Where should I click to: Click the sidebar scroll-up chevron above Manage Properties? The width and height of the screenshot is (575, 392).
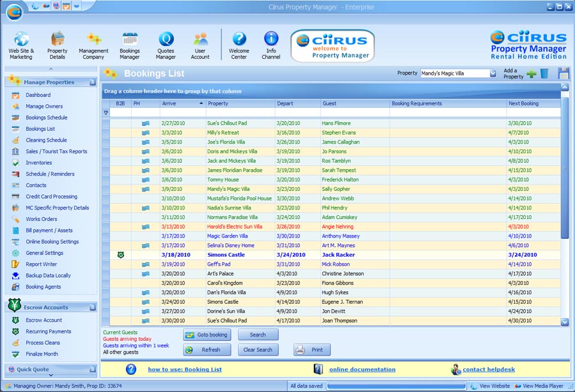coord(51,69)
